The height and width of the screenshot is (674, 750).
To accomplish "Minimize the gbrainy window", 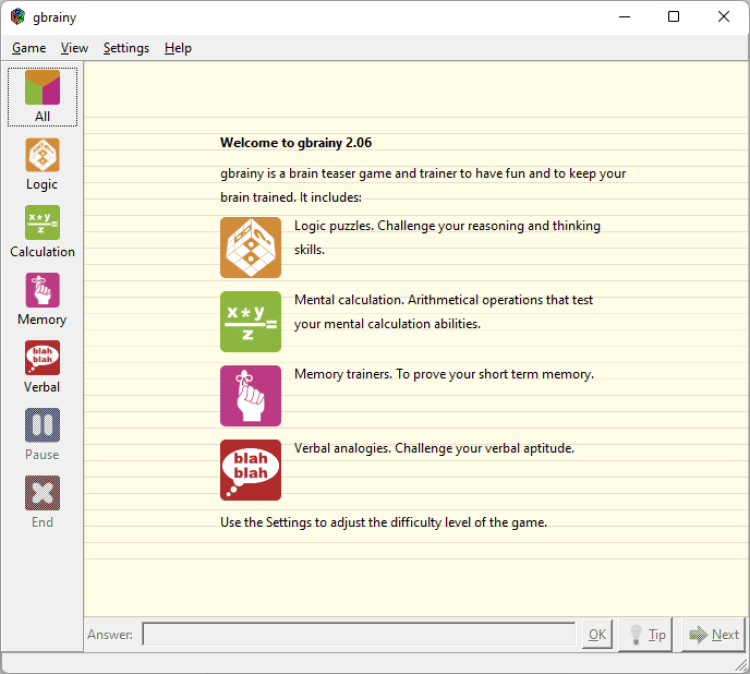I will coord(624,17).
